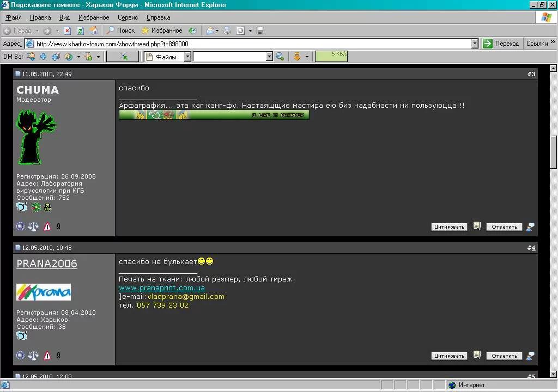Click the www.pranaprint.com.ua link
The image size is (558, 392).
pos(161,288)
